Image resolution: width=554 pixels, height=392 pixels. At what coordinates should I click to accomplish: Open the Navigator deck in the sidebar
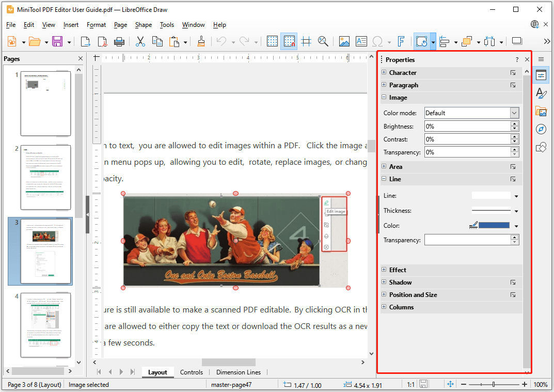(x=541, y=129)
